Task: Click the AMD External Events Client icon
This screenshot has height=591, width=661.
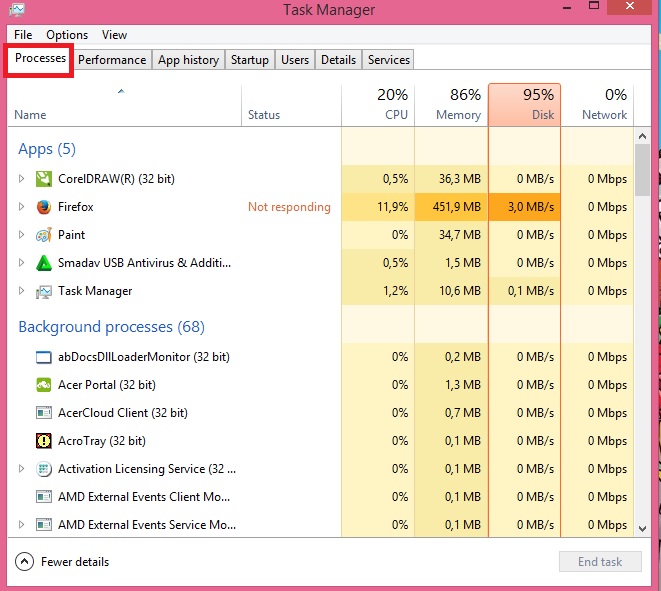Action: pos(44,497)
